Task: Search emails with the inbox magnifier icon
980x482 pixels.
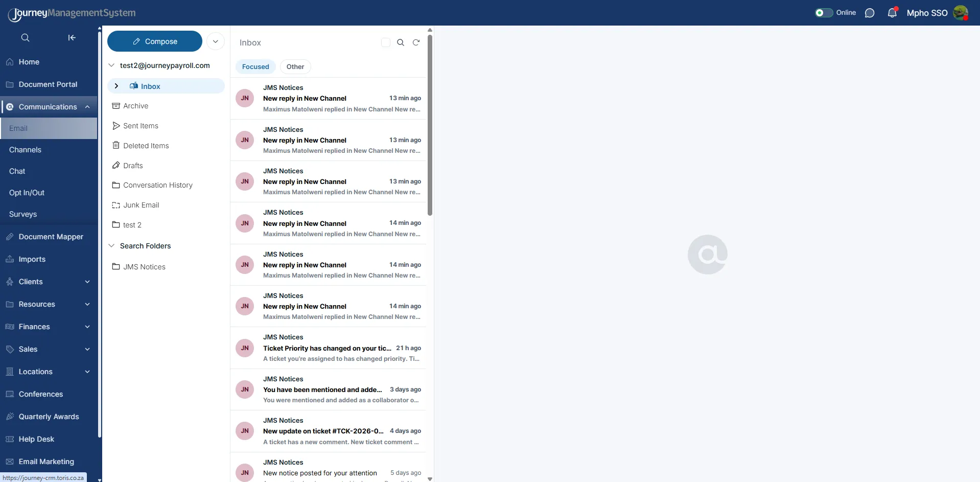Action: pyautogui.click(x=401, y=42)
